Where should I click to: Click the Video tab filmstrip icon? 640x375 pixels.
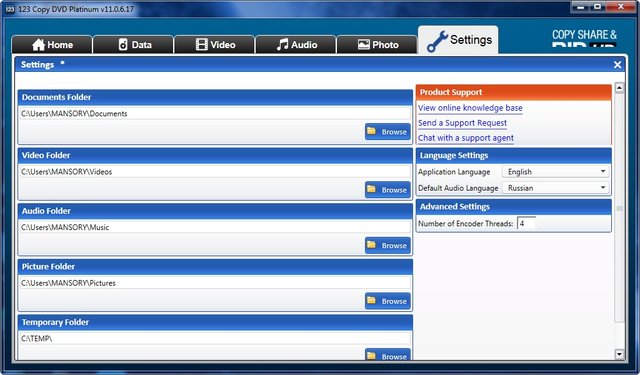pos(202,44)
